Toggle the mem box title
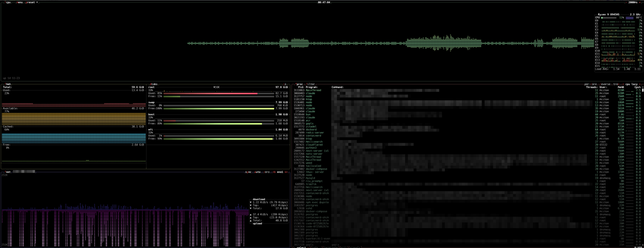644x248 pixels. click(x=7, y=84)
